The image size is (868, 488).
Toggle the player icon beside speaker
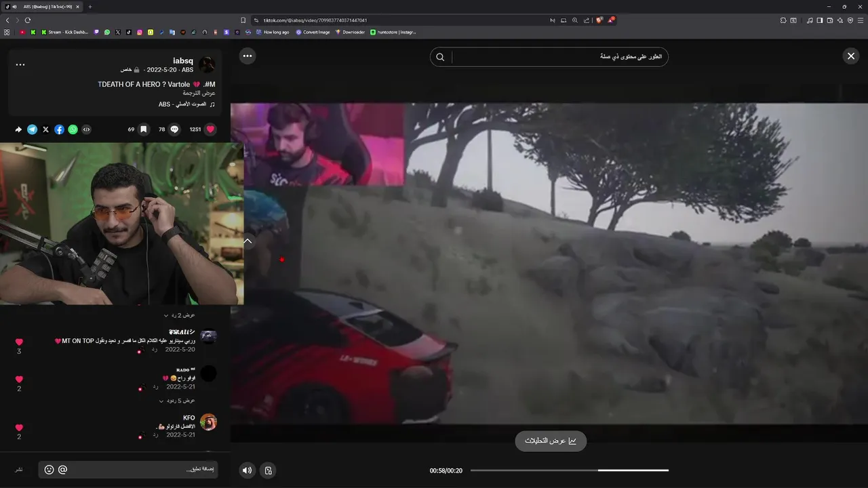[x=269, y=470]
